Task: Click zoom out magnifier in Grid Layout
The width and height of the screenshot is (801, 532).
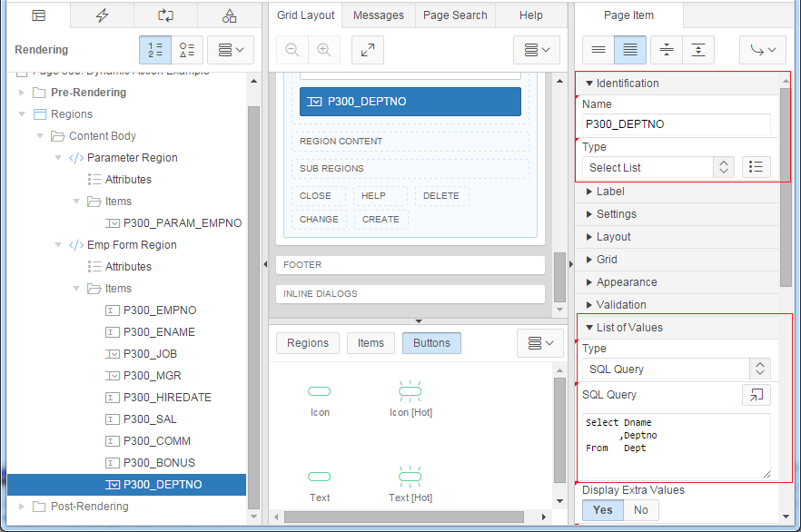Action: point(292,50)
